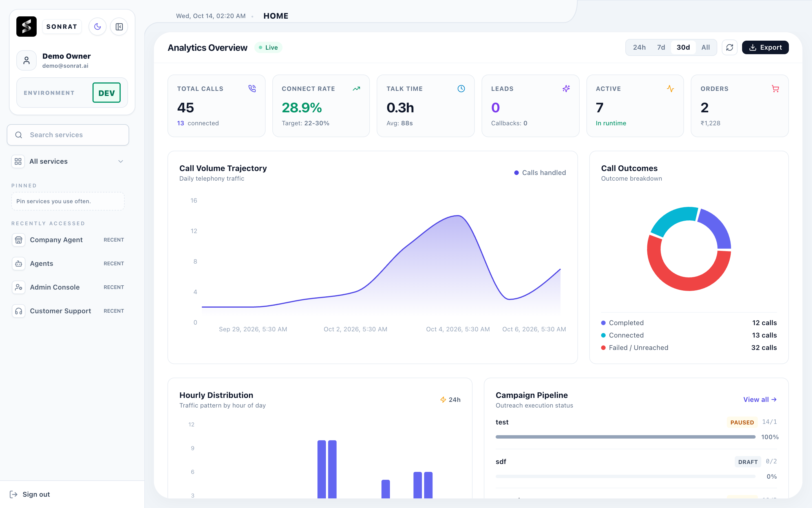Screen dimensions: 812x508
Task: Export the analytics data
Action: coord(765,47)
